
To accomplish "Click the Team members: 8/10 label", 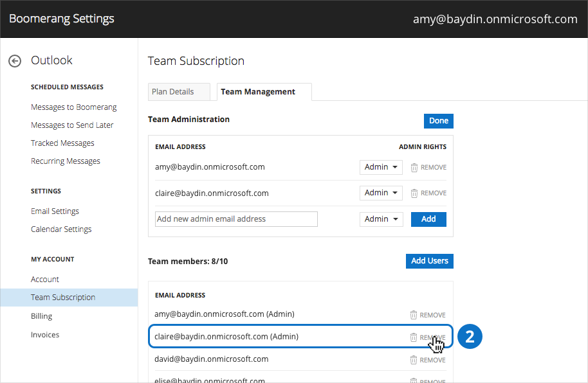I will tap(188, 262).
